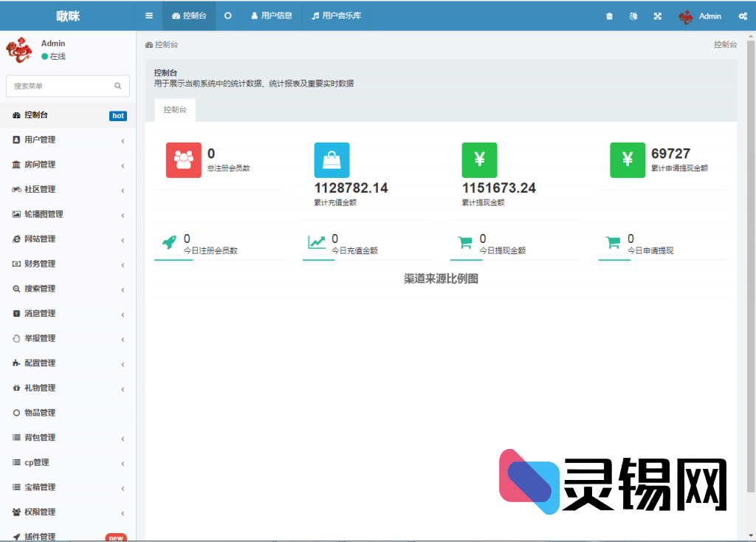This screenshot has height=542, width=756.
Task: Open the 控制台 dashboard icon in sidebar
Action: 16,115
